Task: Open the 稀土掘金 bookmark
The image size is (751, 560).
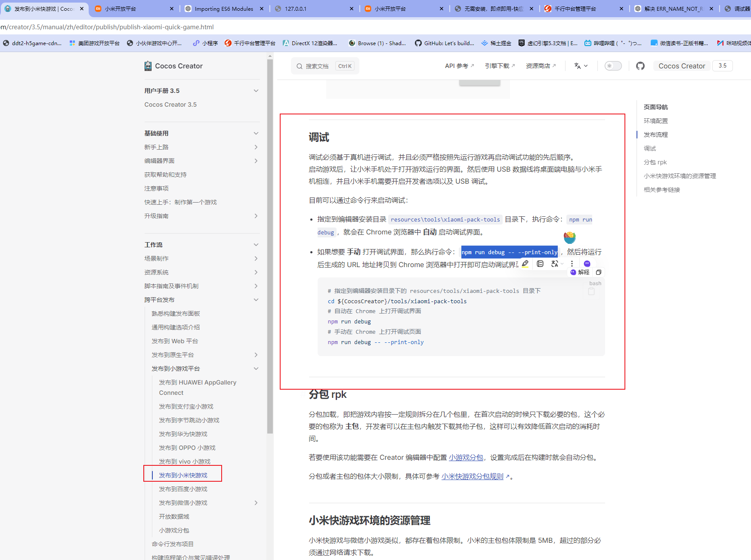Action: click(496, 43)
